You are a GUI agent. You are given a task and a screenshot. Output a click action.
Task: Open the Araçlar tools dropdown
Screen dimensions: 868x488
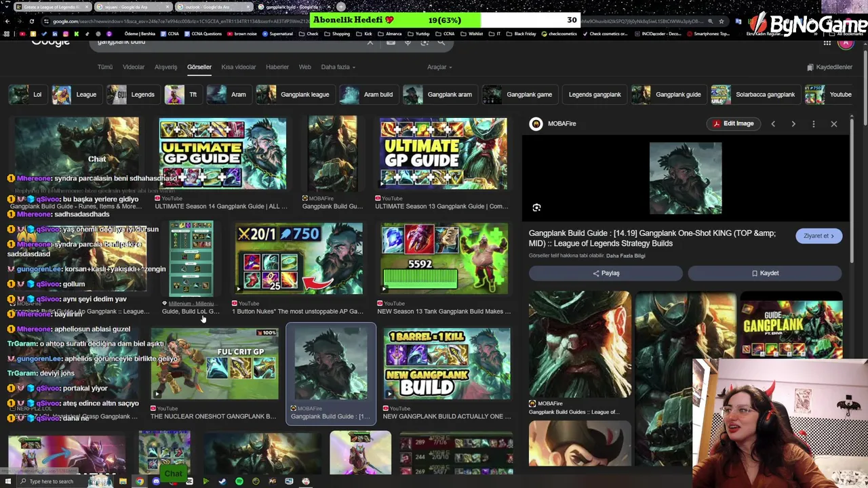point(439,67)
